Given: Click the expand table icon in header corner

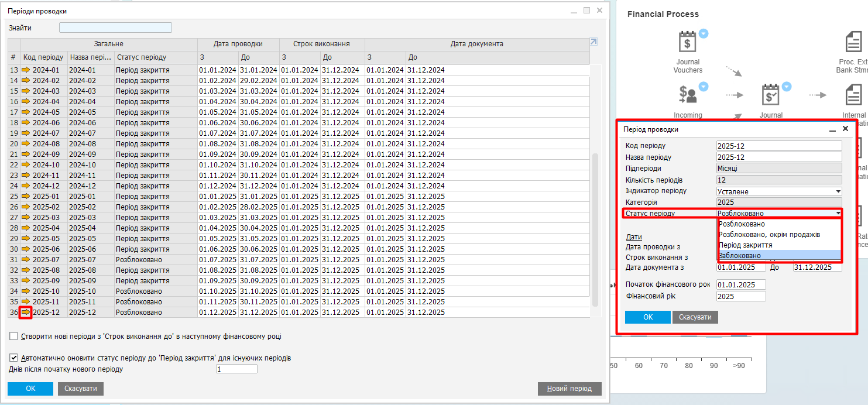Looking at the screenshot, I should [x=593, y=42].
